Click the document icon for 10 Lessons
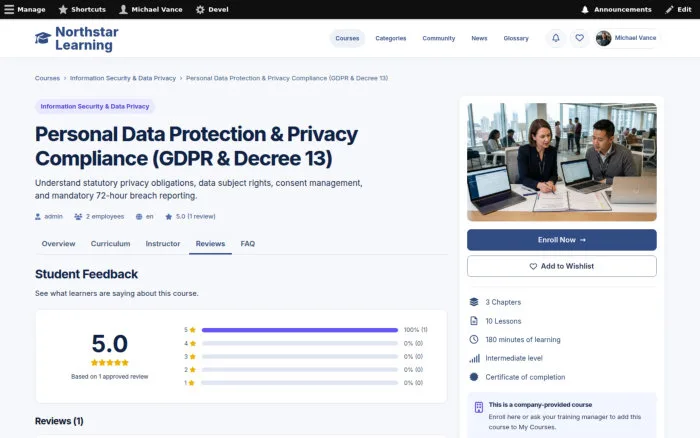The image size is (700, 438). pyautogui.click(x=474, y=321)
